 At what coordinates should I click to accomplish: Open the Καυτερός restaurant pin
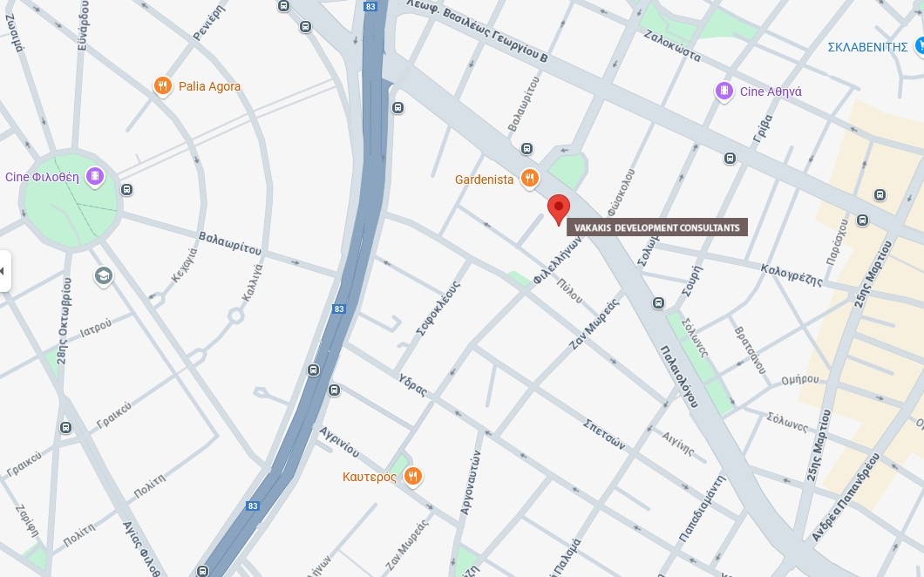coord(413,476)
